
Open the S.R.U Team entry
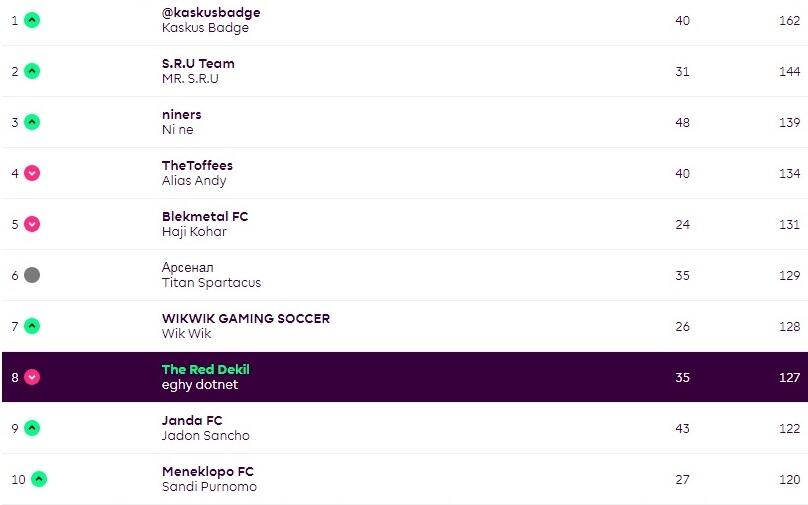(198, 64)
